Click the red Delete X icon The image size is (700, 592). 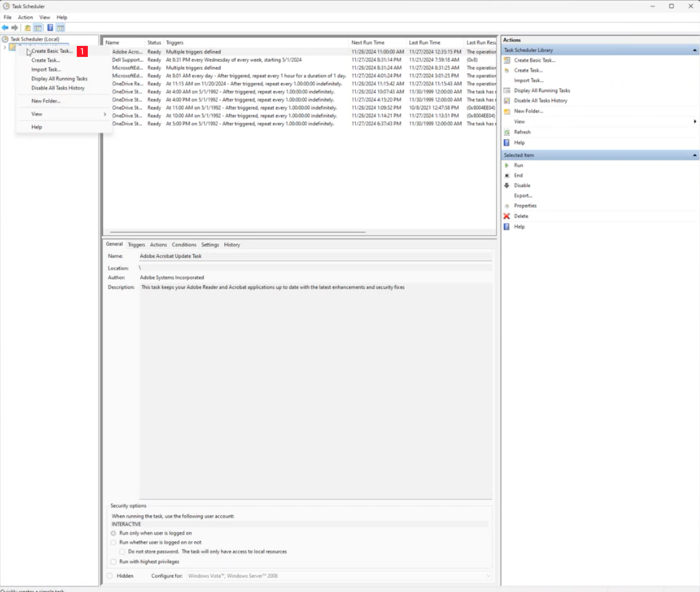pyautogui.click(x=507, y=216)
